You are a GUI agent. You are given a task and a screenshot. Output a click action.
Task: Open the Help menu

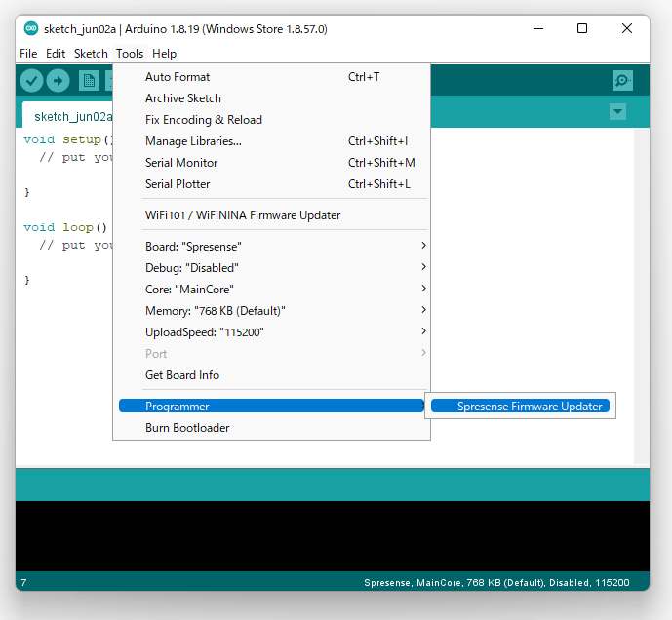click(165, 54)
